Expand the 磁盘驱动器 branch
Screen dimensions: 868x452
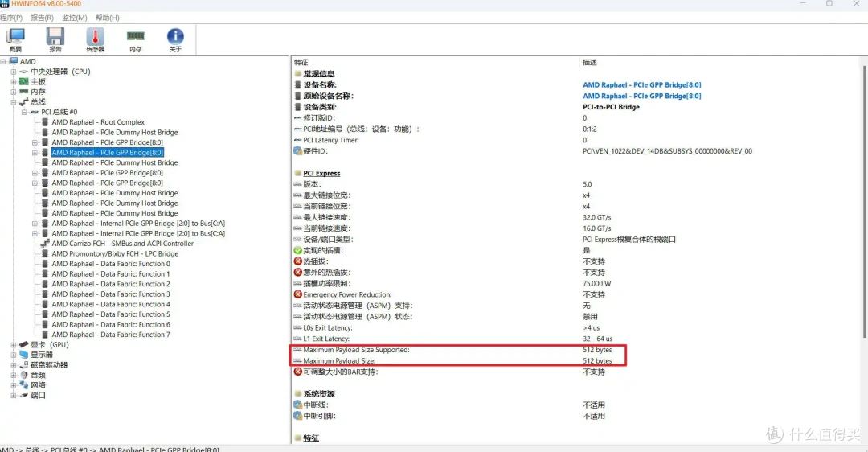pos(14,365)
